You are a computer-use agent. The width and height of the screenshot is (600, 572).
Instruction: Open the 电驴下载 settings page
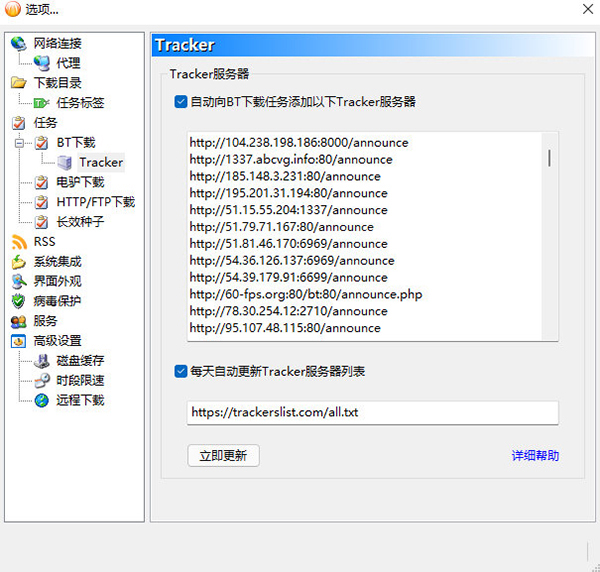(x=79, y=182)
